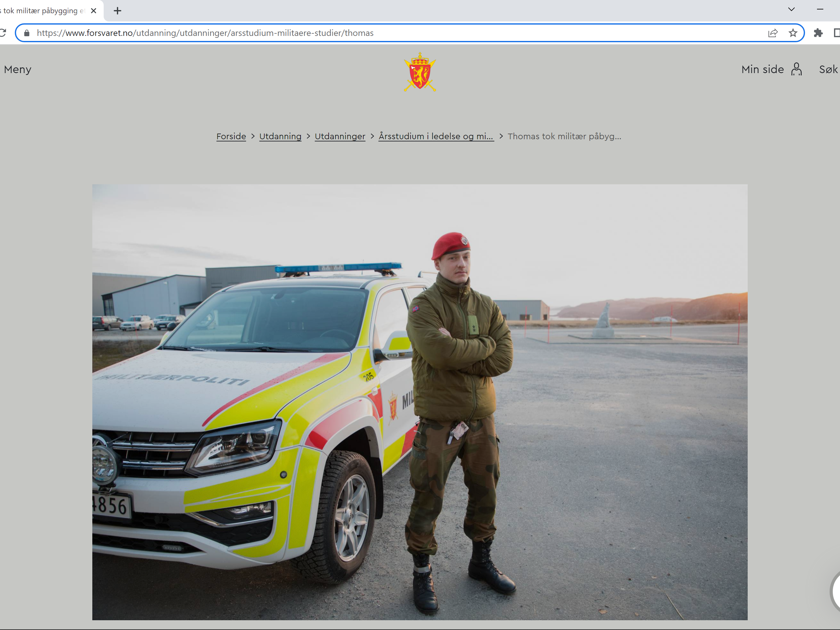Open the Meny navigation menu
Image resolution: width=840 pixels, height=630 pixels.
17,70
